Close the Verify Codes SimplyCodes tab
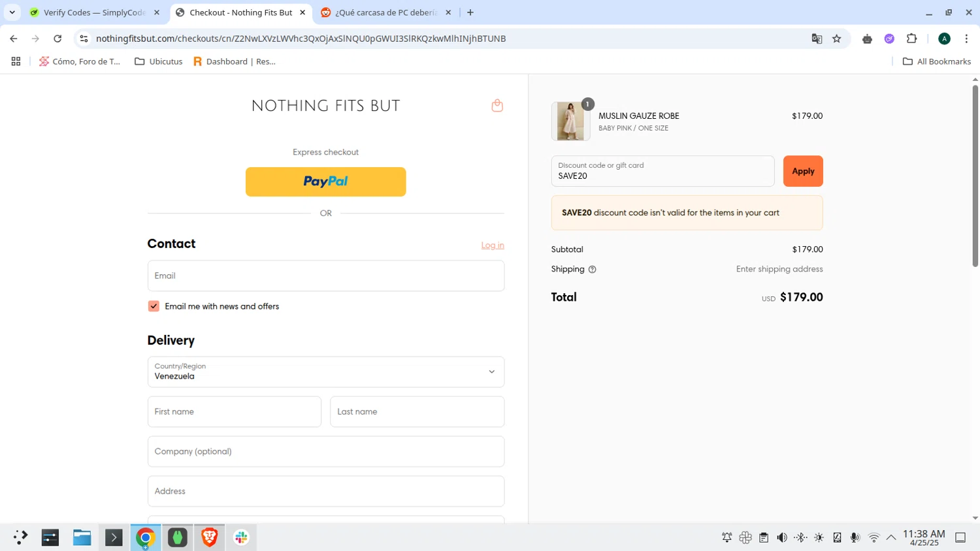This screenshot has width=980, height=551. [x=157, y=12]
